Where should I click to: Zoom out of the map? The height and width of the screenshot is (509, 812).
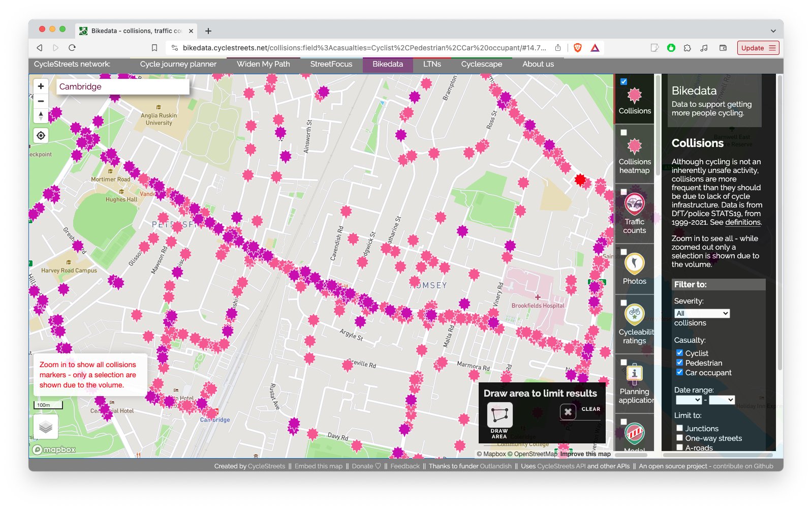tap(41, 101)
